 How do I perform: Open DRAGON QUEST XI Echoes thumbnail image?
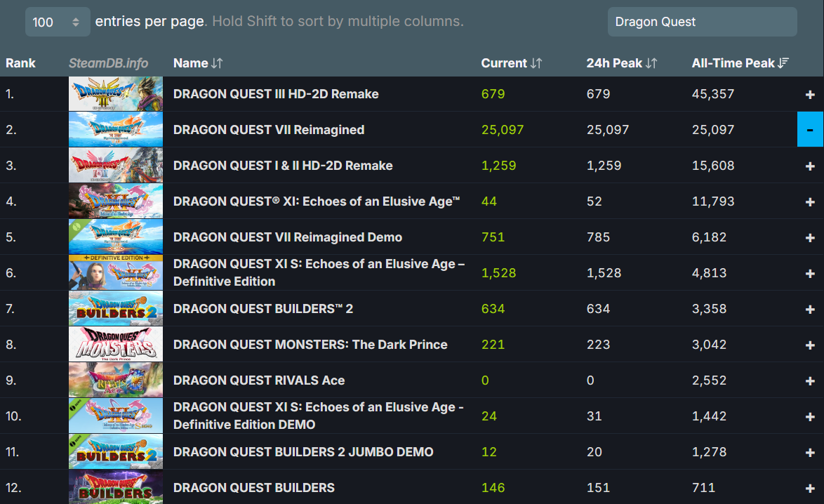pos(116,201)
